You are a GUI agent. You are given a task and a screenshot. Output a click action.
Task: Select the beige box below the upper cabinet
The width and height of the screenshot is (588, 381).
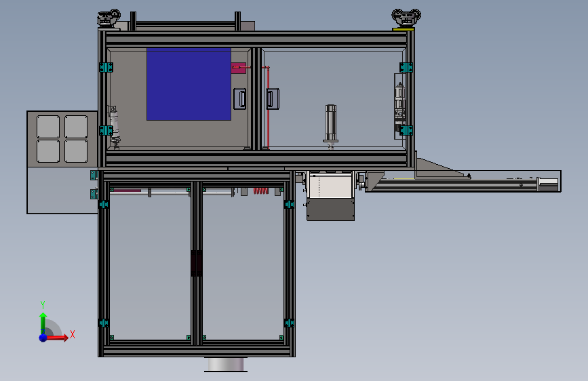click(331, 185)
